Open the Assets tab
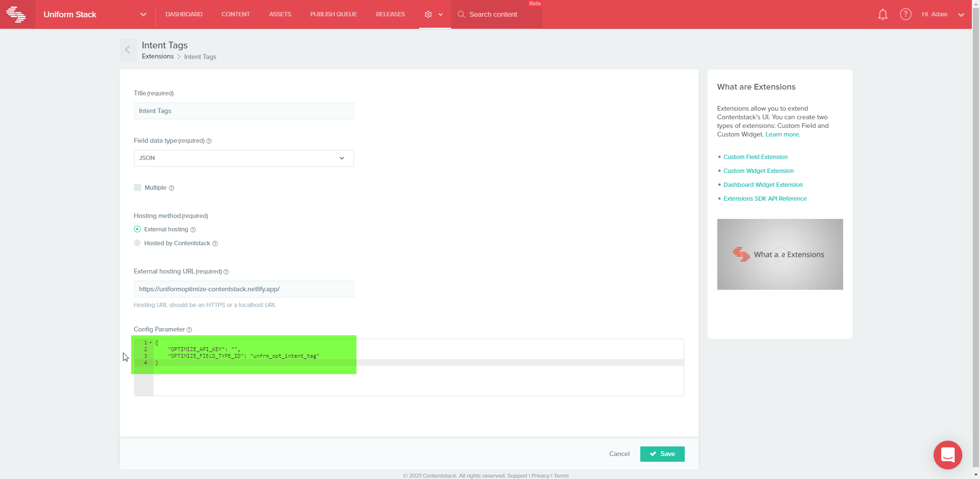980x479 pixels. tap(280, 14)
